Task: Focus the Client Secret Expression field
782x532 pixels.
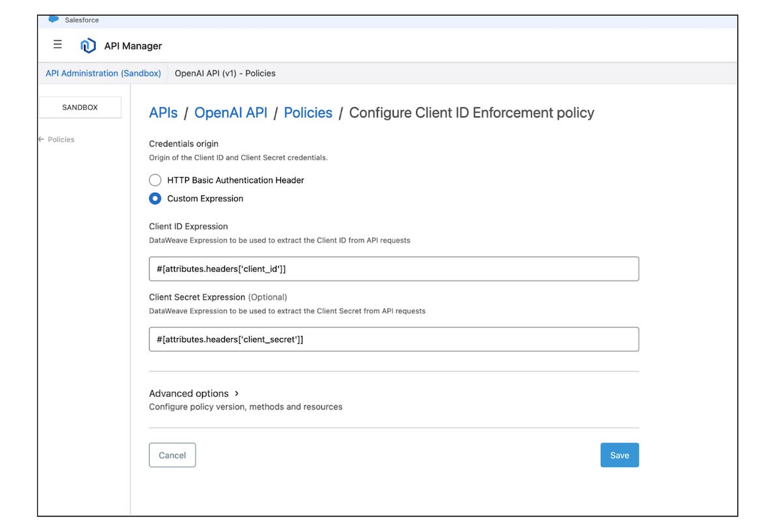Action: point(394,339)
